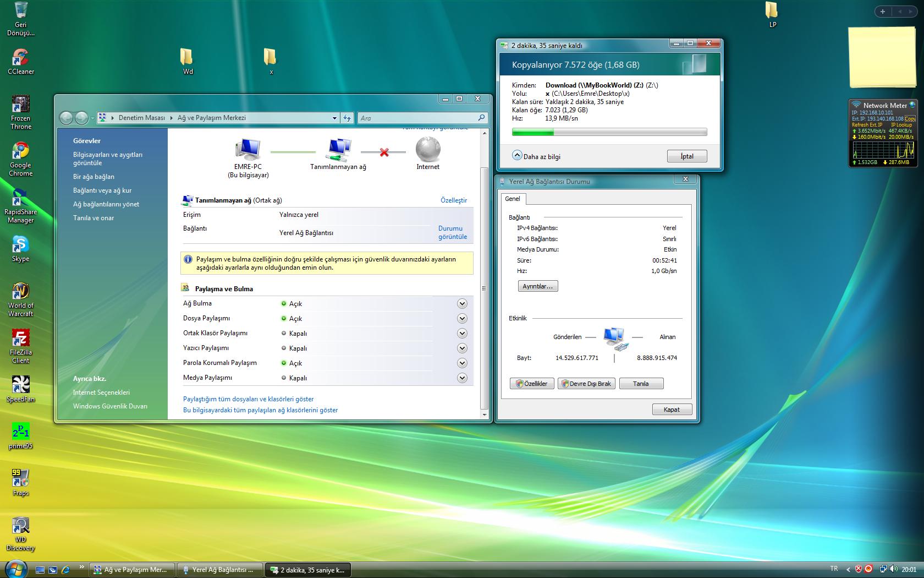
Task: Open the Recycle Bin desktop icon
Action: tap(20, 19)
